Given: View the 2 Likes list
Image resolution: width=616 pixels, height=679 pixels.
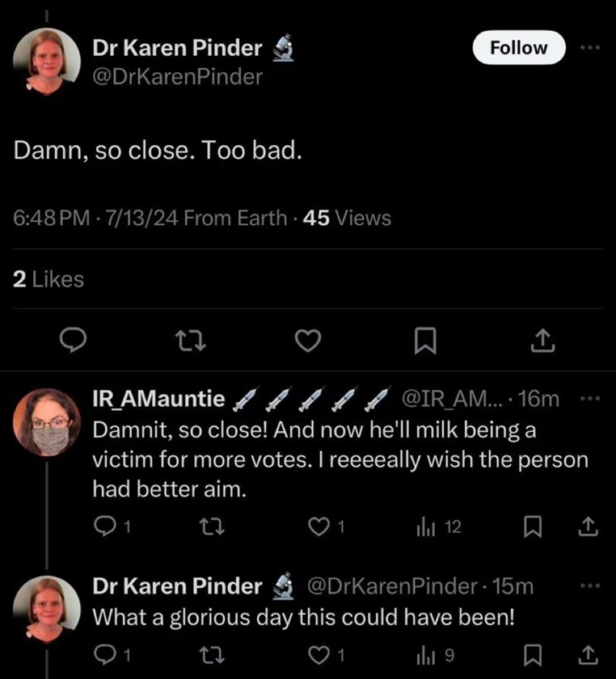Looking at the screenshot, I should [x=49, y=279].
